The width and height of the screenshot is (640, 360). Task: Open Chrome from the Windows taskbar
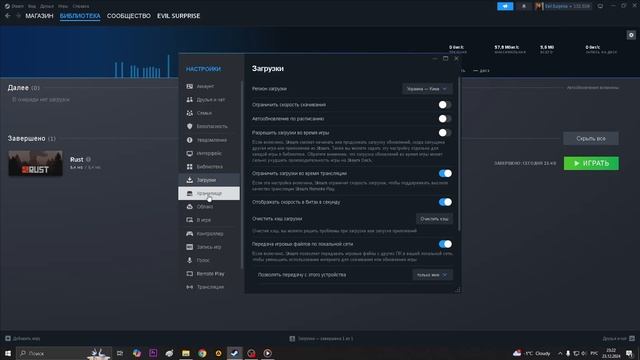[x=202, y=353]
